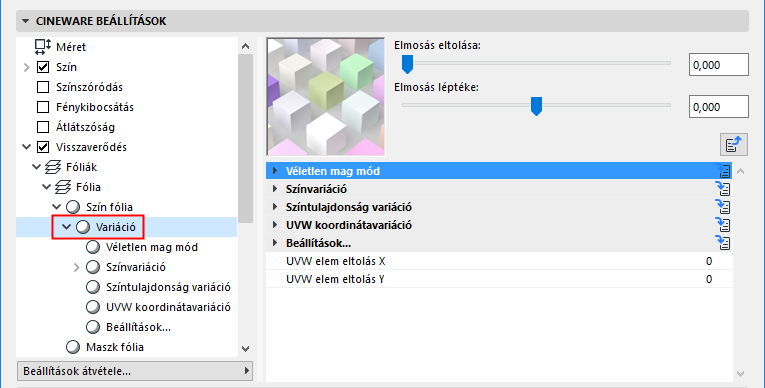The width and height of the screenshot is (765, 388).
Task: Click the UVW elem eltolás Y value
Action: pos(709,279)
